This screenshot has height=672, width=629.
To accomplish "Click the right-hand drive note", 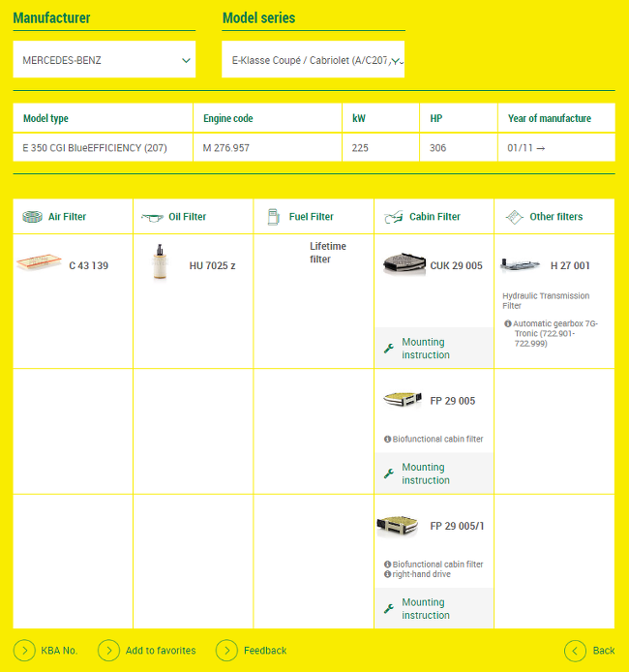I will click(421, 574).
